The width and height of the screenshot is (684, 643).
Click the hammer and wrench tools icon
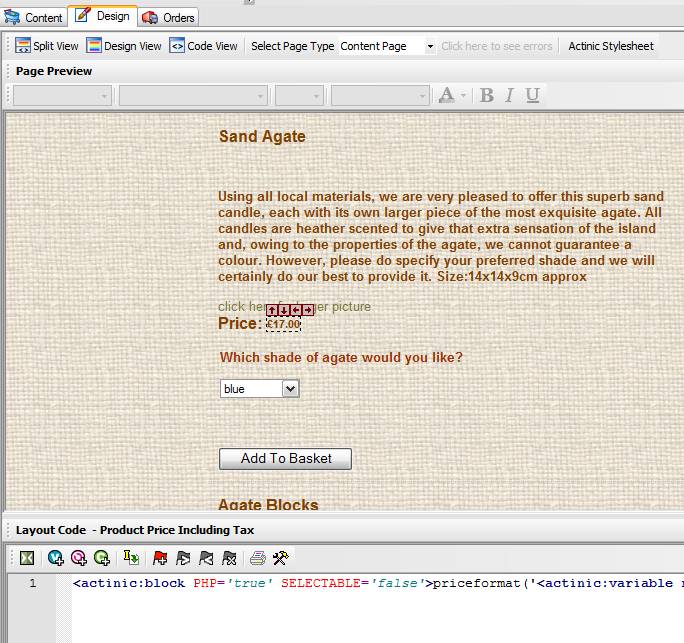(281, 558)
